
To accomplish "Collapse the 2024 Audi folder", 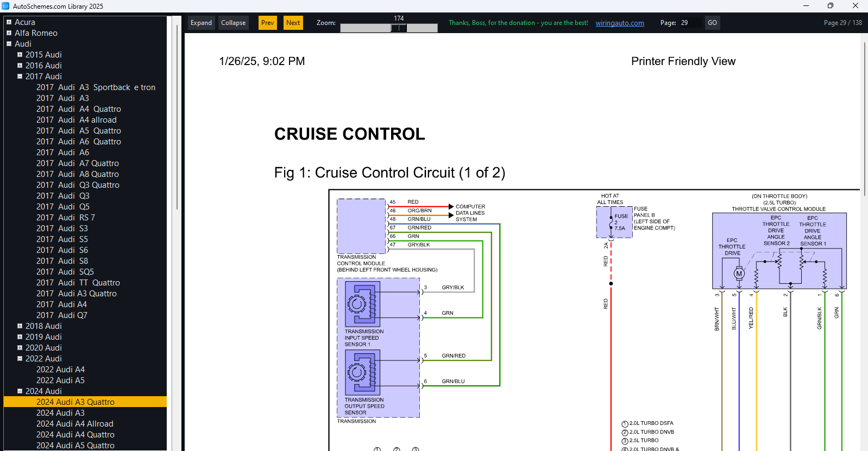I will [20, 391].
